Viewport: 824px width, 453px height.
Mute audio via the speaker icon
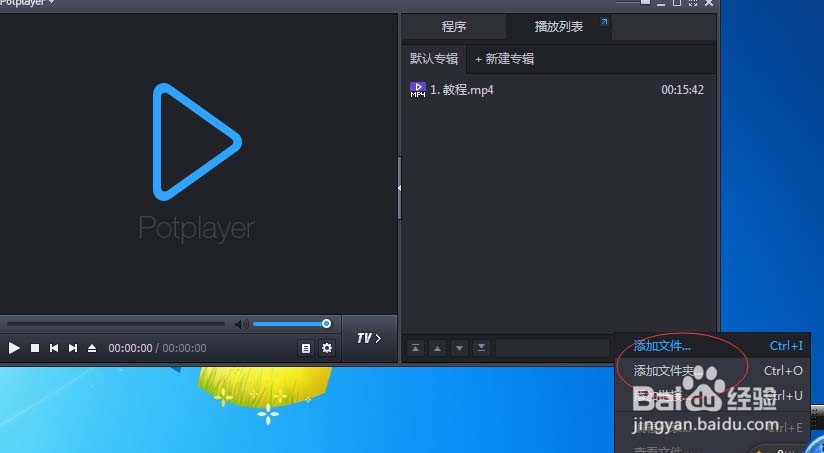[x=241, y=324]
